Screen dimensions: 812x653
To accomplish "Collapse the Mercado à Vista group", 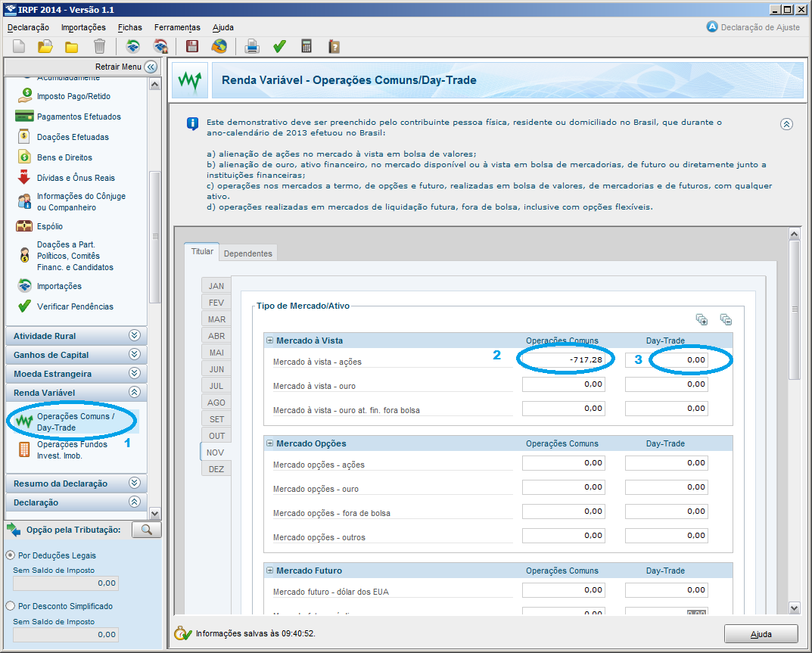I will (270, 340).
